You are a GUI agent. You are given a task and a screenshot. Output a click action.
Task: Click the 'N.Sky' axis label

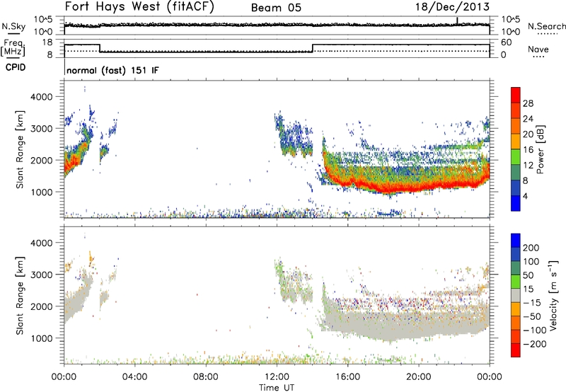[x=13, y=26]
